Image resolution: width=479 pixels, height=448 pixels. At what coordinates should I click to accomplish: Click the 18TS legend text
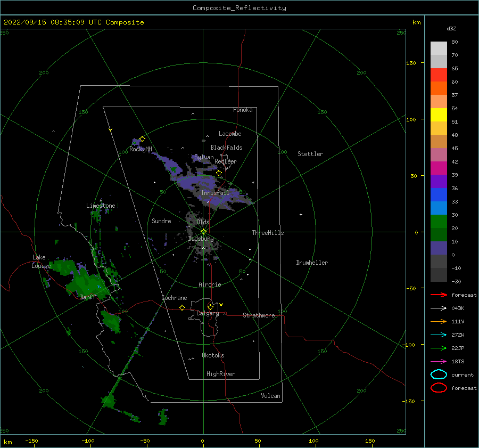pos(458,362)
